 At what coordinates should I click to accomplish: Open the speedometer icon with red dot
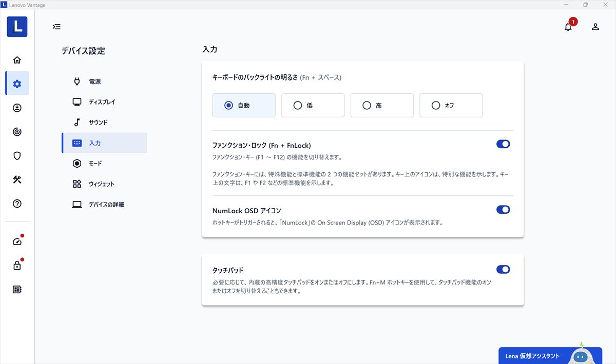tap(17, 241)
